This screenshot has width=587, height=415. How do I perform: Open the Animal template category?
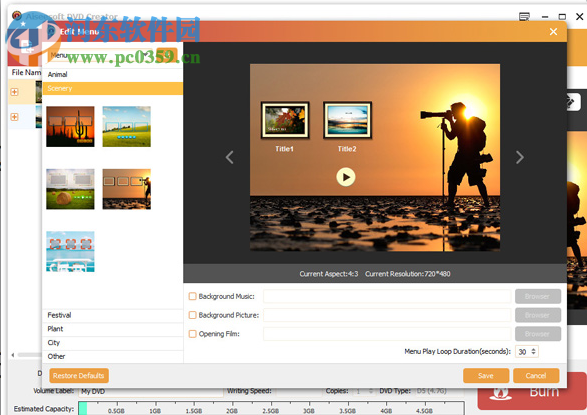point(113,74)
